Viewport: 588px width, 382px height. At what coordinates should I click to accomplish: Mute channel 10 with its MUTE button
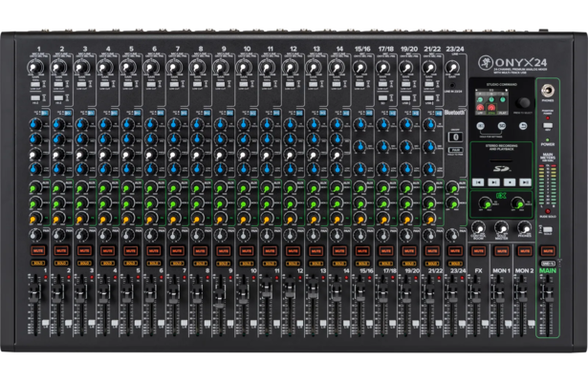247,250
